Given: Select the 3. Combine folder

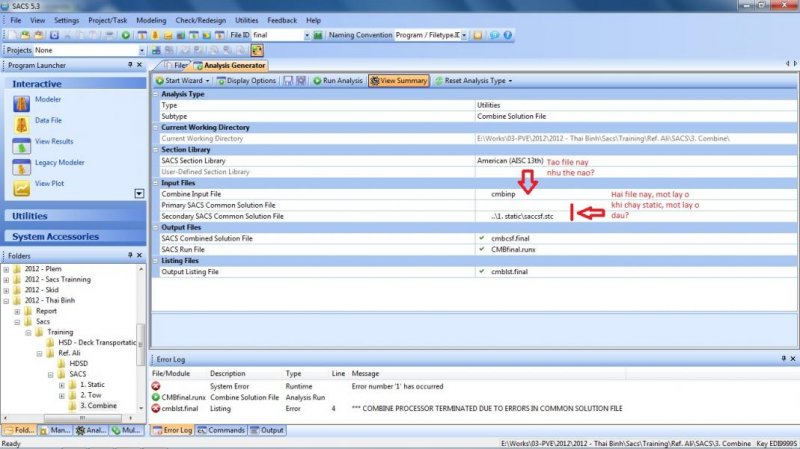Looking at the screenshot, I should [98, 406].
